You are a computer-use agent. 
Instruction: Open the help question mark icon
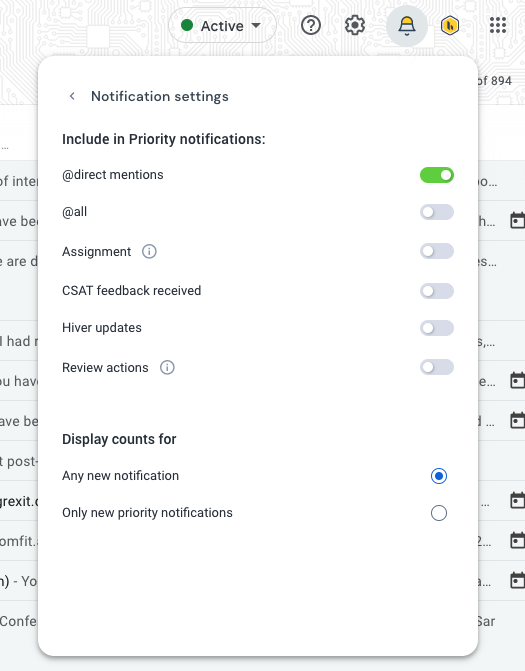(311, 26)
